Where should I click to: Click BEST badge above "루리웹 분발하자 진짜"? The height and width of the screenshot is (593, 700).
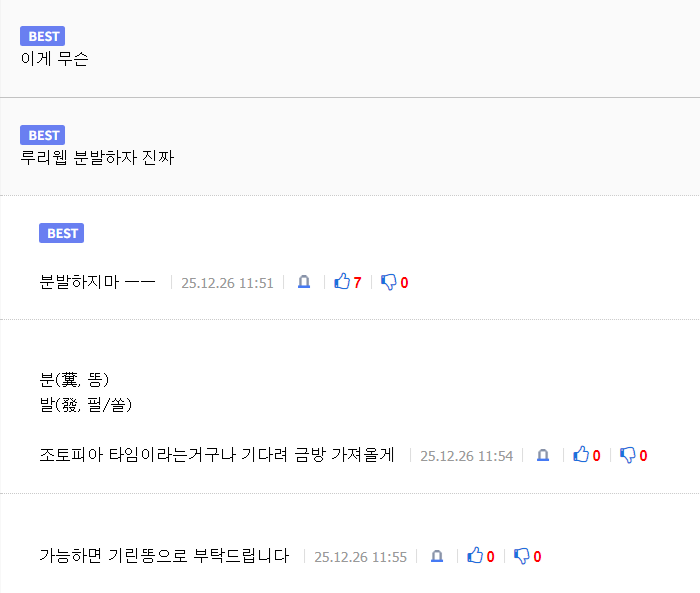tap(42, 135)
